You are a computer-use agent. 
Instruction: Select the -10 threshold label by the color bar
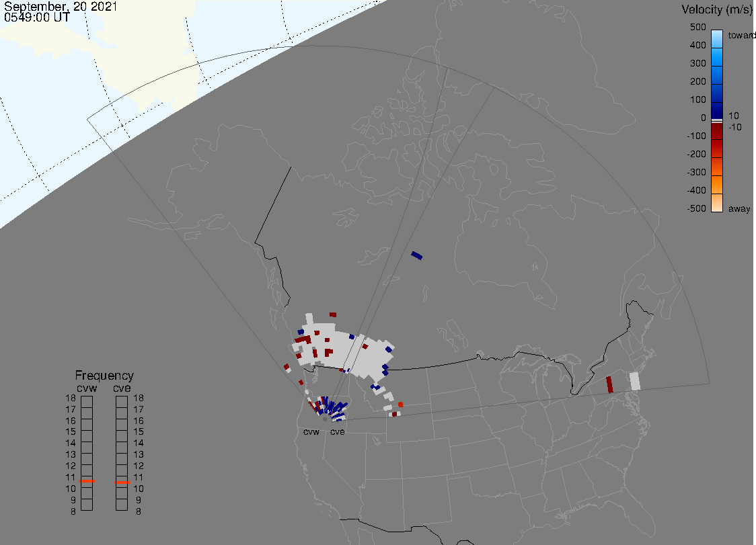734,127
